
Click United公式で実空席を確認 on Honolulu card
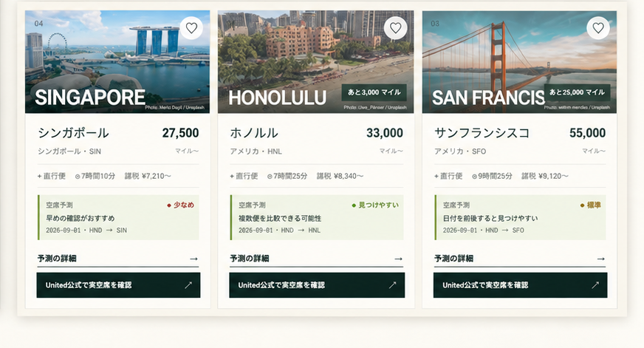[317, 285]
